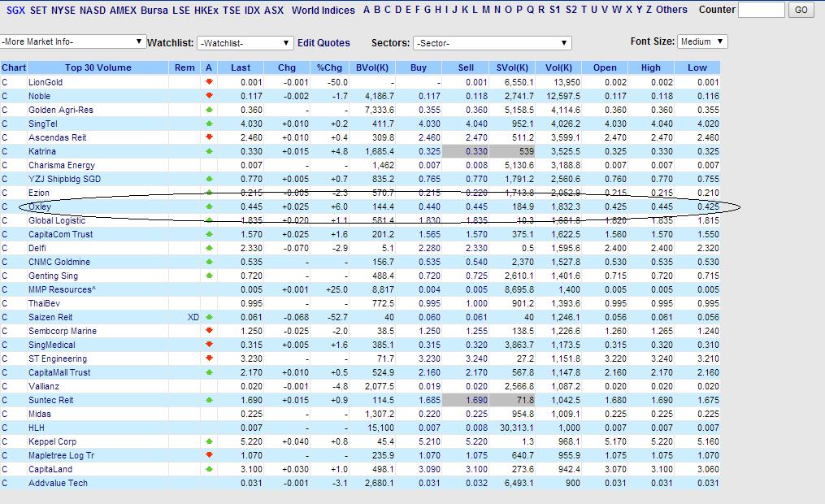Open chart C for Genting Sing
The width and height of the screenshot is (825, 504).
[x=5, y=276]
